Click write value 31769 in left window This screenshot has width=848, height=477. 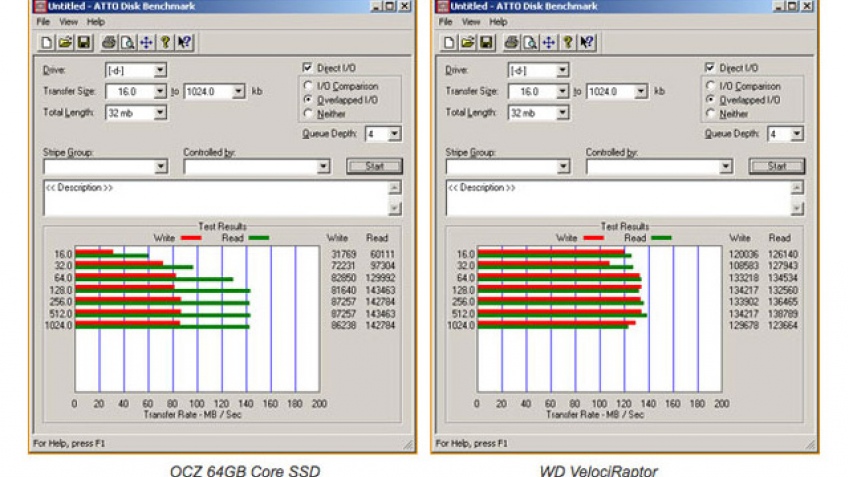(344, 254)
